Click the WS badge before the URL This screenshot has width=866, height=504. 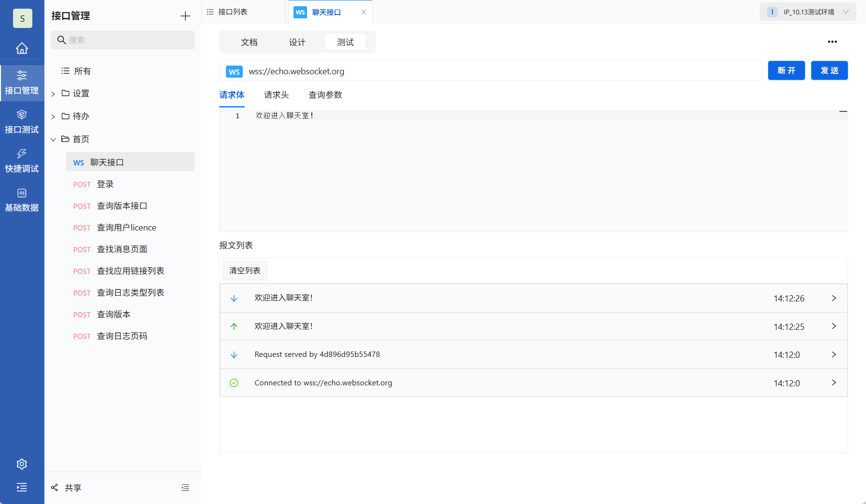point(234,71)
